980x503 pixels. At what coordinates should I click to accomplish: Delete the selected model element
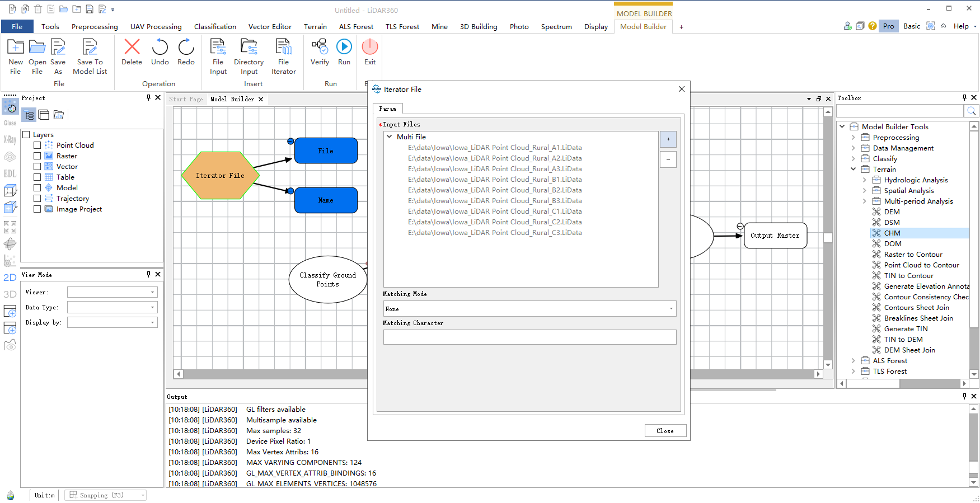[x=132, y=52]
